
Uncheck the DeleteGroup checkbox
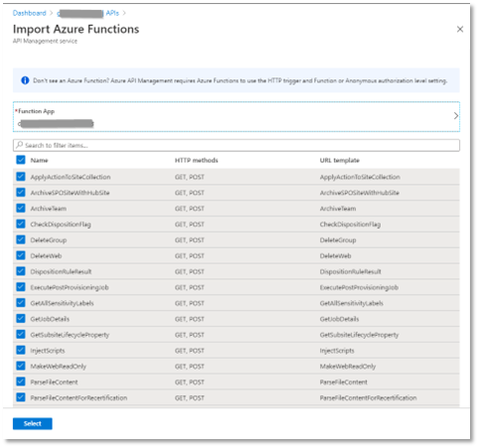(21, 239)
